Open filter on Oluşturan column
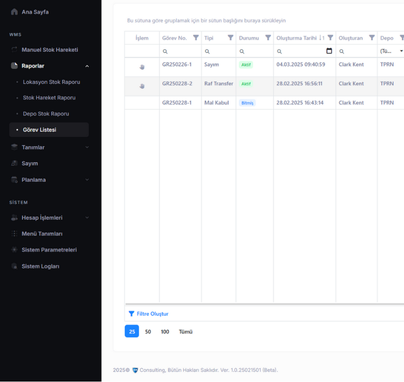The width and height of the screenshot is (404, 382). click(x=372, y=38)
